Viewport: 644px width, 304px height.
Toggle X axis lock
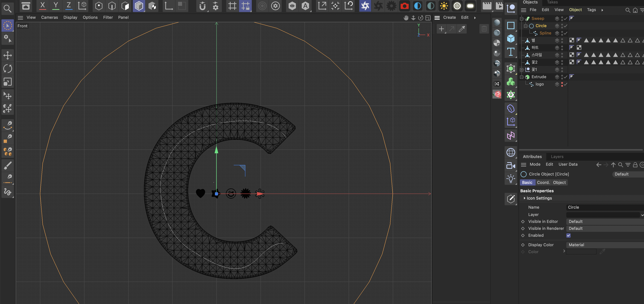43,6
